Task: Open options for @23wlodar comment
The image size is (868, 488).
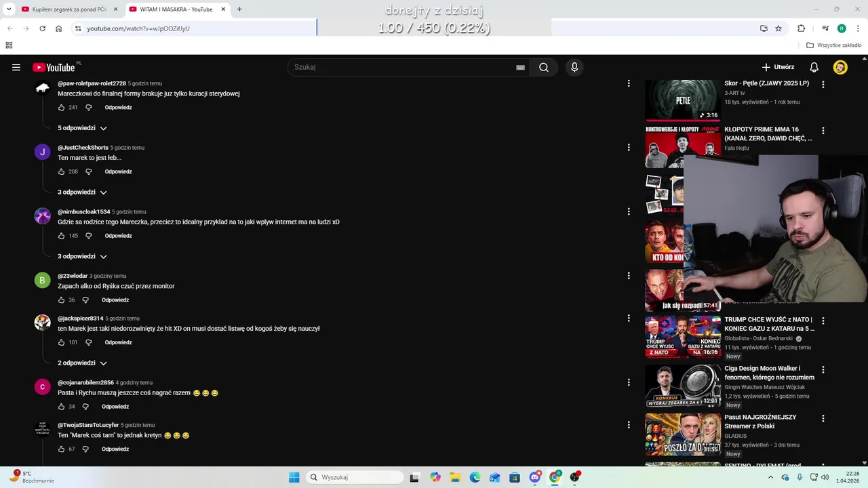Action: (x=629, y=276)
